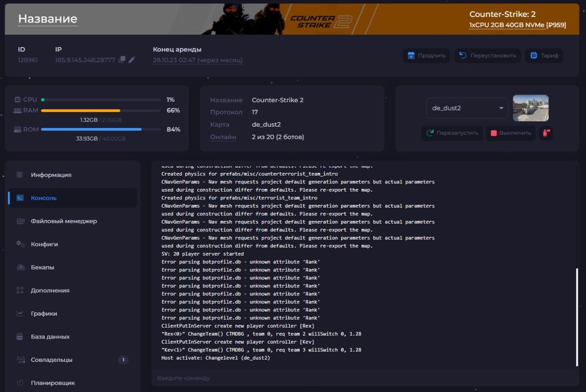Click the Дополнения addons icon

(x=20, y=290)
